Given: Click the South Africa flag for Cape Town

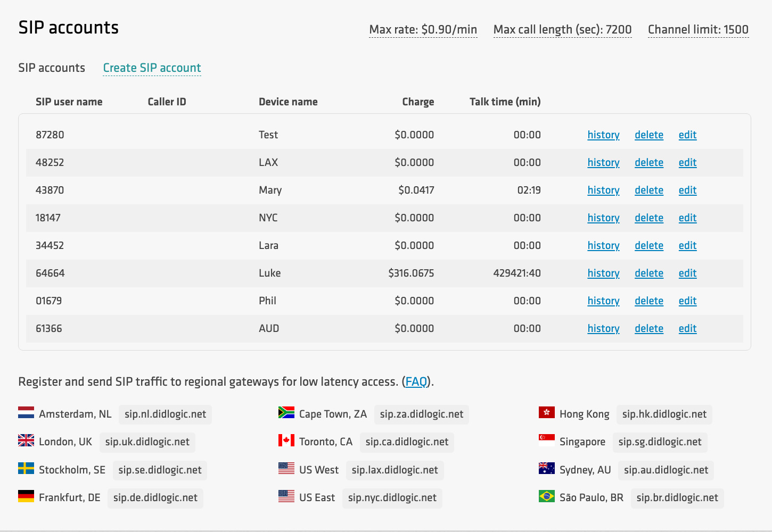Looking at the screenshot, I should tap(286, 413).
